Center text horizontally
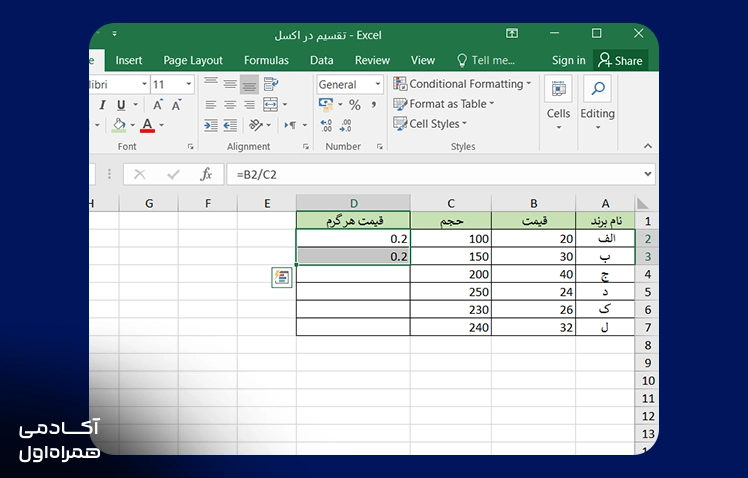Screen dimensions: 748x478 pyautogui.click(x=230, y=105)
